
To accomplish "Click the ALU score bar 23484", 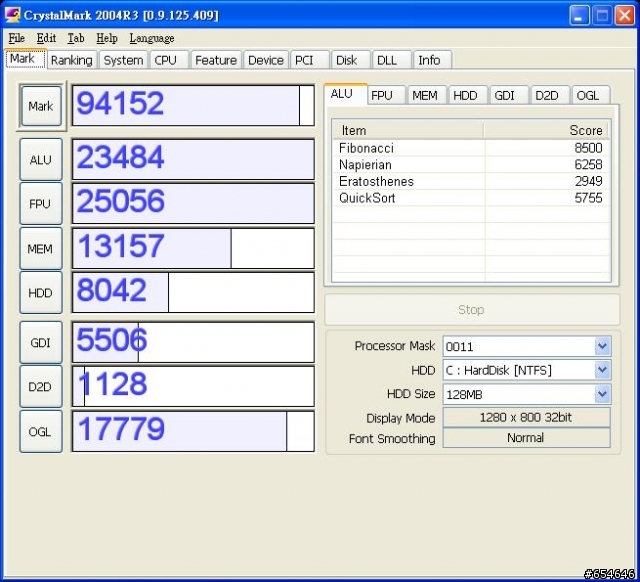I will [193, 159].
